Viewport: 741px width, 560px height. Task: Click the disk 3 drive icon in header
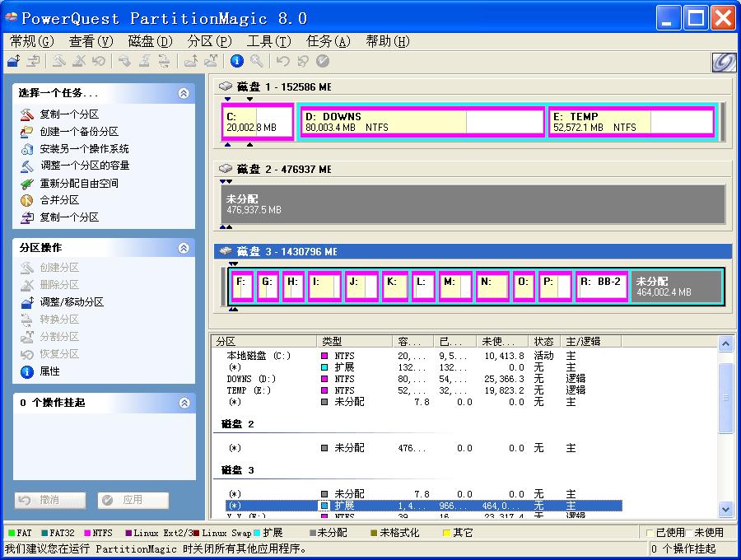[x=226, y=250]
